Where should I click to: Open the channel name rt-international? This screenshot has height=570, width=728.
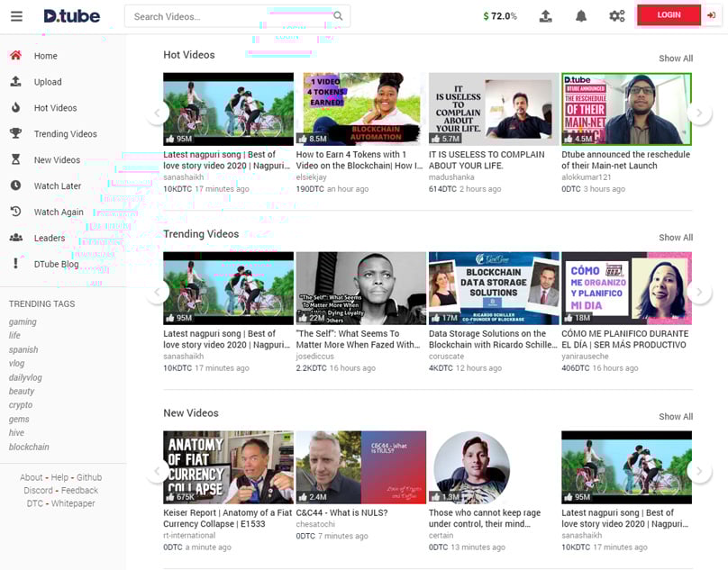[x=189, y=535]
